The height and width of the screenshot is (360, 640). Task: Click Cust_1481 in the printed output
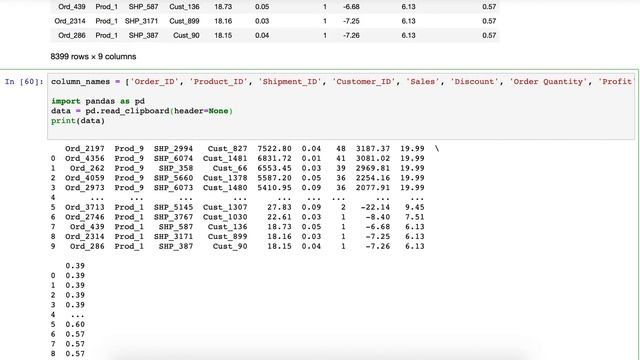coord(225,158)
